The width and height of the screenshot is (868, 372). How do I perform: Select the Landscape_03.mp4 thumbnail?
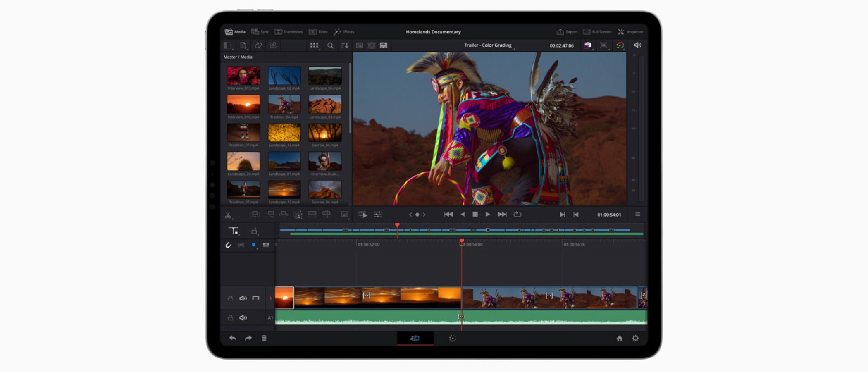(325, 104)
